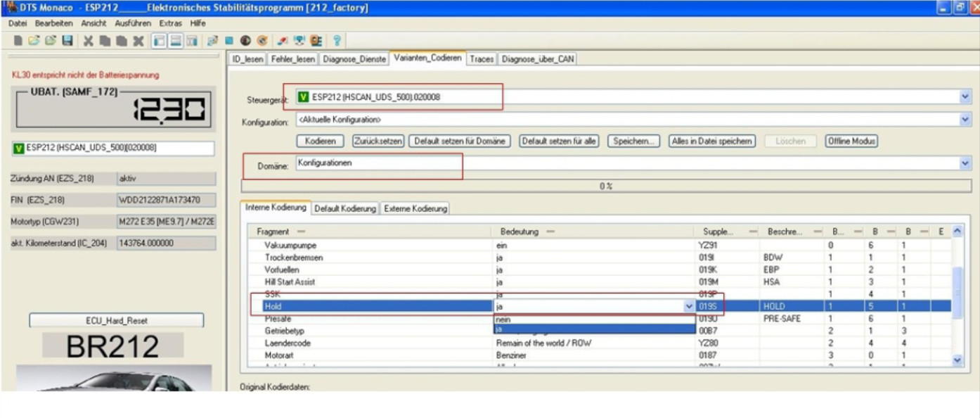Click the blue square stop toolbar icon

click(228, 40)
